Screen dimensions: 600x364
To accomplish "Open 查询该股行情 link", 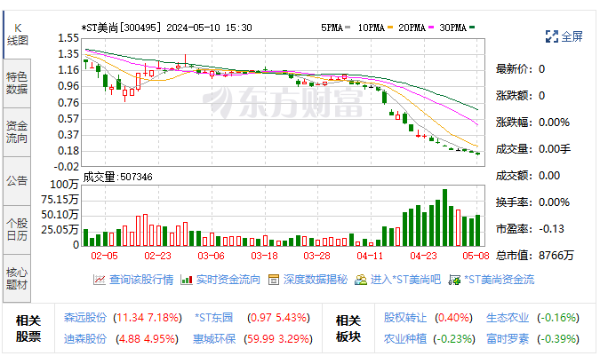I will (x=141, y=280).
